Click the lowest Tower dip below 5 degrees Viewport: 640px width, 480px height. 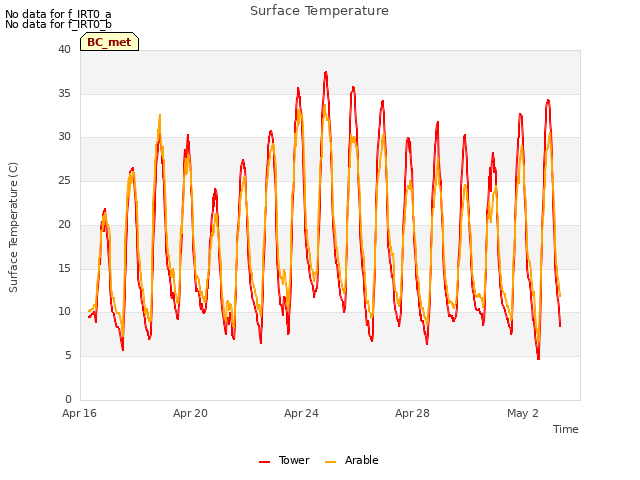click(538, 358)
